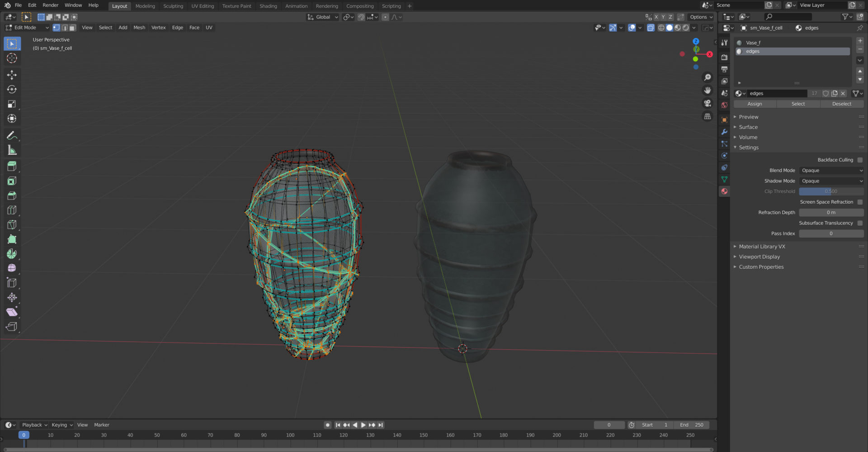The height and width of the screenshot is (452, 868).
Task: Open the Mesh menu
Action: pos(139,28)
